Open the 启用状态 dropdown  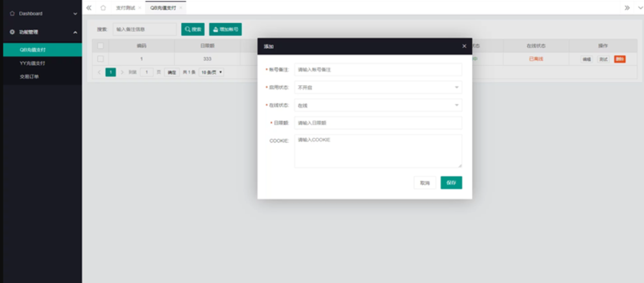[x=378, y=88]
